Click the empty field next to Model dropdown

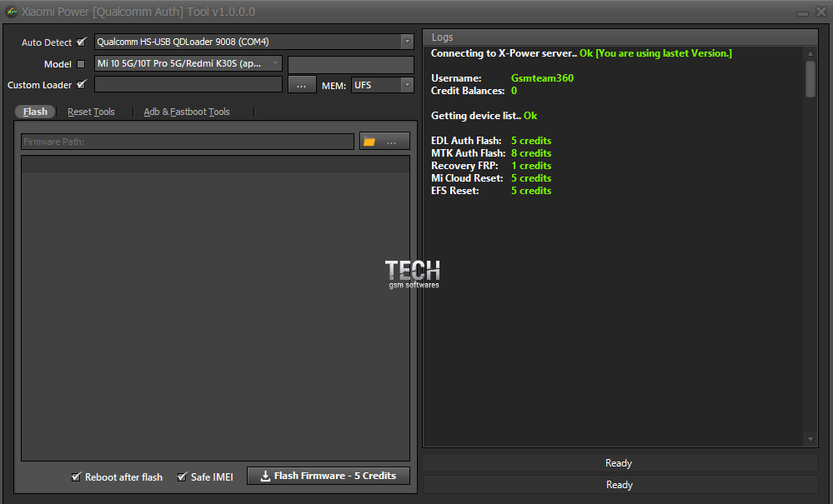pos(350,65)
